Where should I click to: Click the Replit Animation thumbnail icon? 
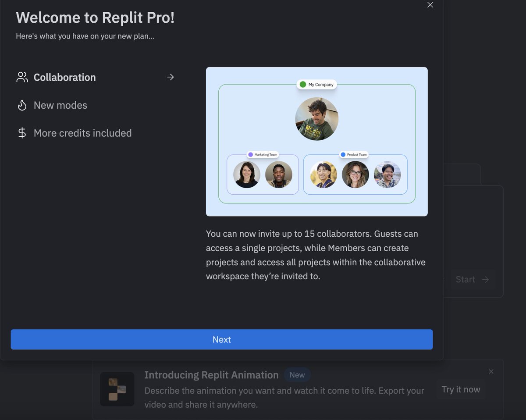click(x=117, y=389)
